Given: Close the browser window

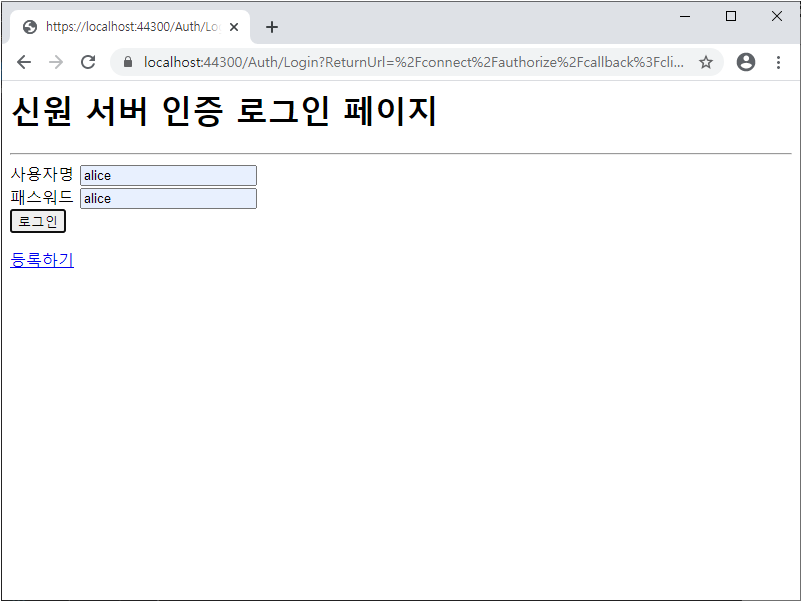Looking at the screenshot, I should (x=776, y=16).
